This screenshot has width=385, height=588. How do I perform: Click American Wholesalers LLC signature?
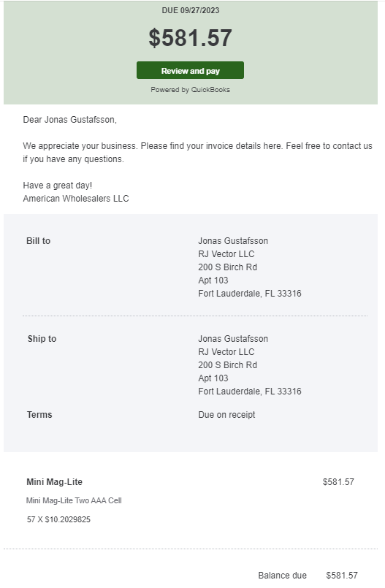click(76, 199)
